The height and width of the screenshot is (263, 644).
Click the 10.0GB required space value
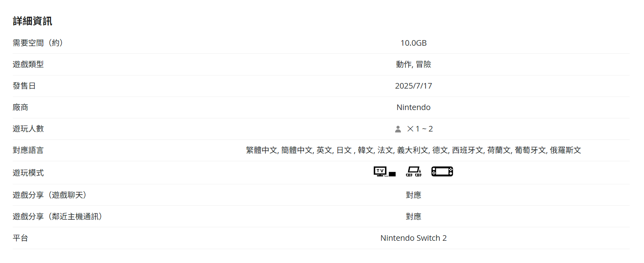[413, 43]
